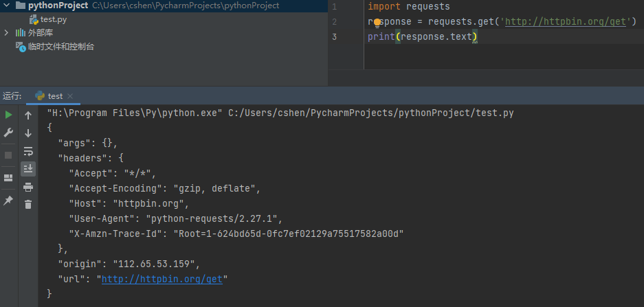
Task: Collapse the pythonProject root folder
Action: (x=6, y=5)
